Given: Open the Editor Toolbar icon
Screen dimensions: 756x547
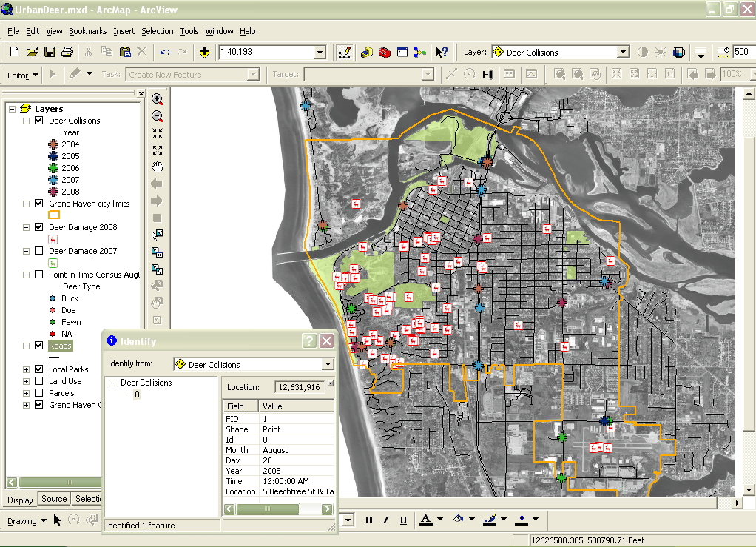Looking at the screenshot, I should [344, 52].
